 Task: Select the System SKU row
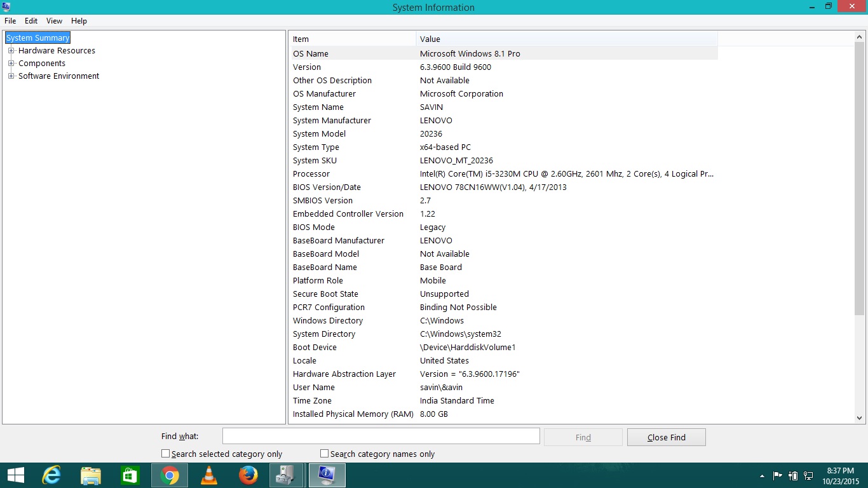pos(505,160)
